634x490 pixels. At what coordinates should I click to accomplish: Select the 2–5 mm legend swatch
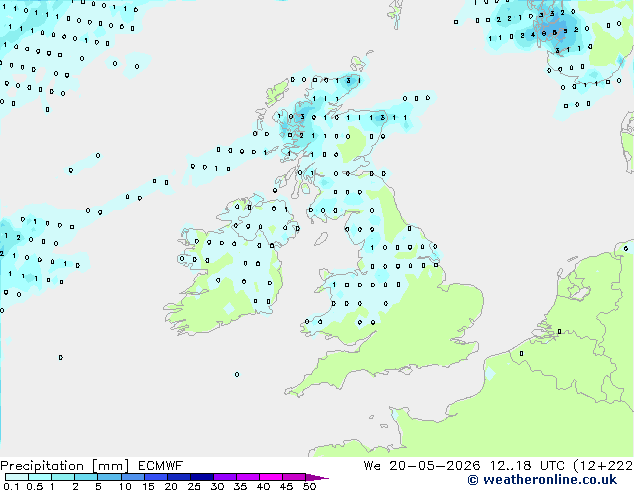click(86, 477)
